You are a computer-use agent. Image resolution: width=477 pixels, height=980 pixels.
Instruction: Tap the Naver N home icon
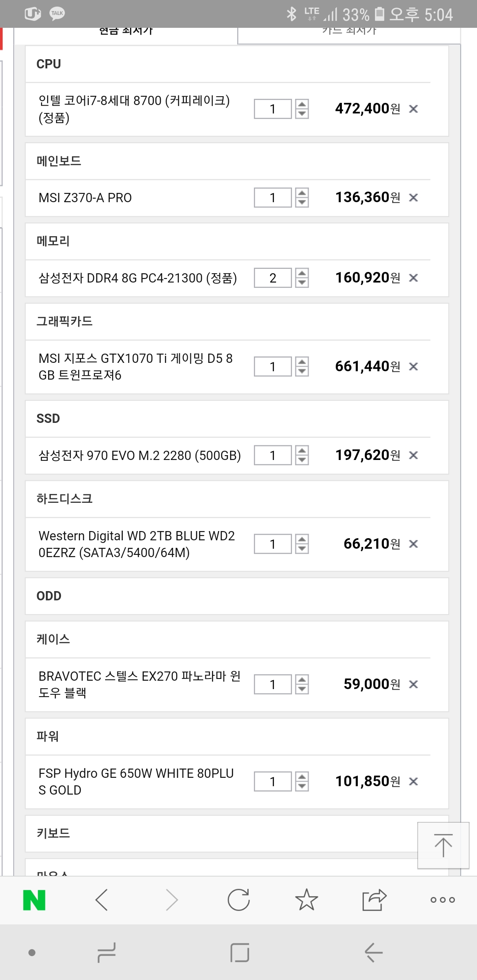(x=34, y=900)
